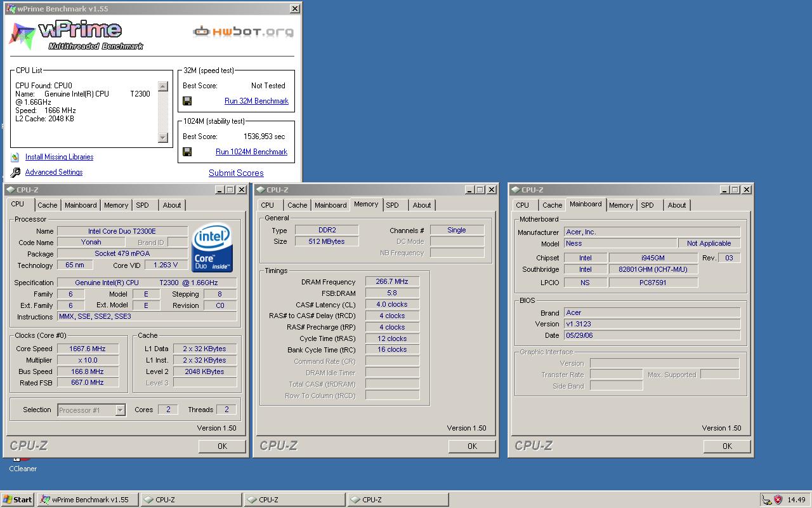Select CPU tab in Mainboard window
Viewport: 812px width, 508px height.
coord(523,205)
